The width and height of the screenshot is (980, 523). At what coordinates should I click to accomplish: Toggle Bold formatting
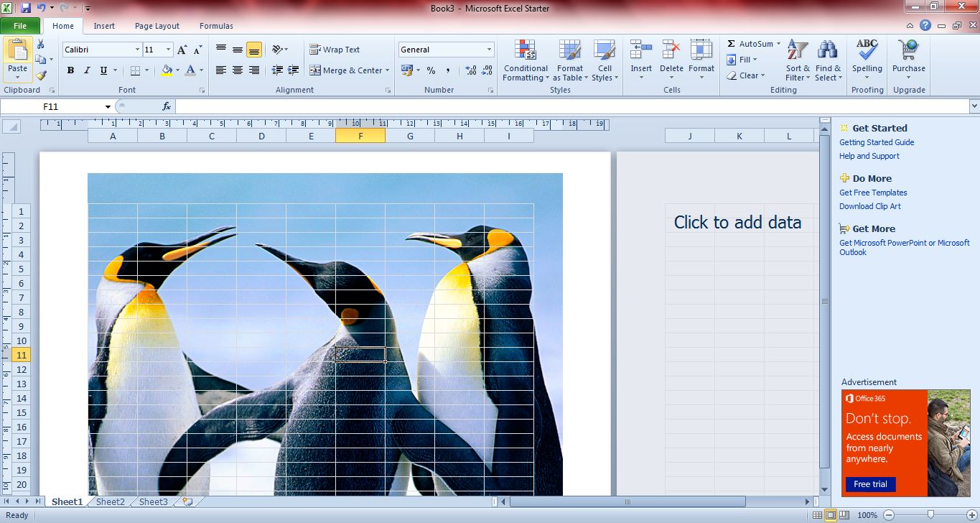(70, 70)
